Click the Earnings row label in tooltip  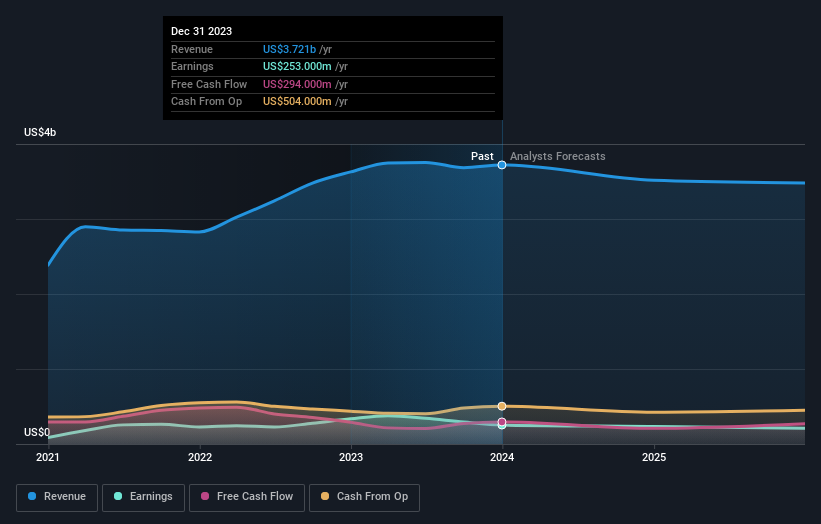192,66
